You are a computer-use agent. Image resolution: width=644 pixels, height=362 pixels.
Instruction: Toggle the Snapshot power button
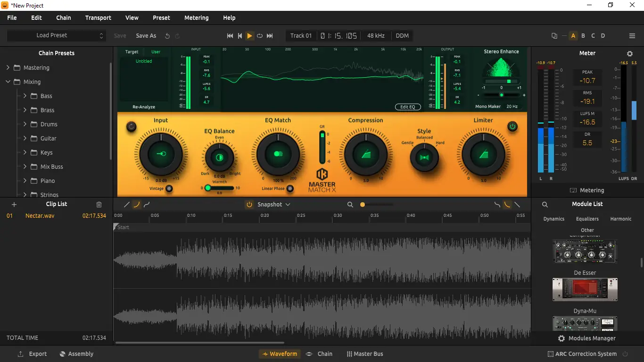[x=249, y=205]
